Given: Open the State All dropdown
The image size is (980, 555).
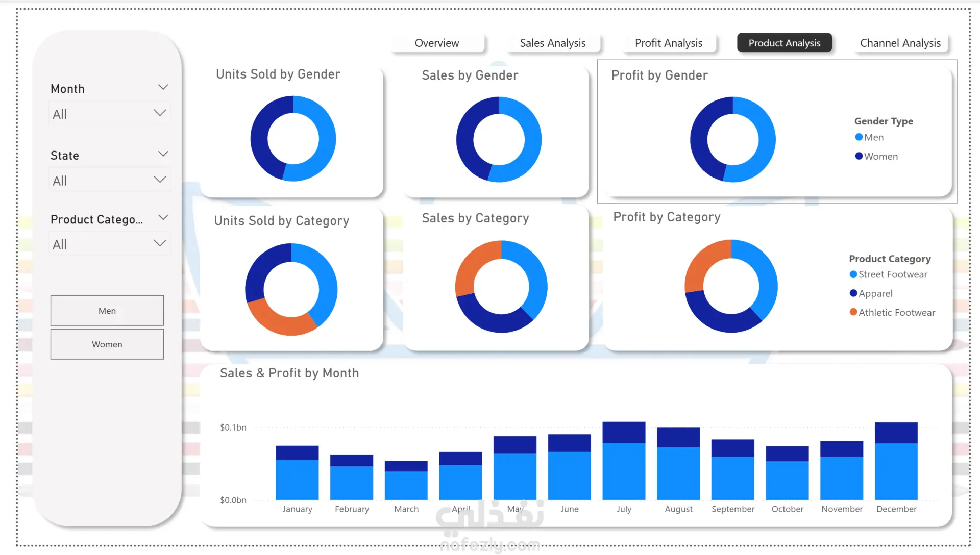Looking at the screenshot, I should (109, 181).
